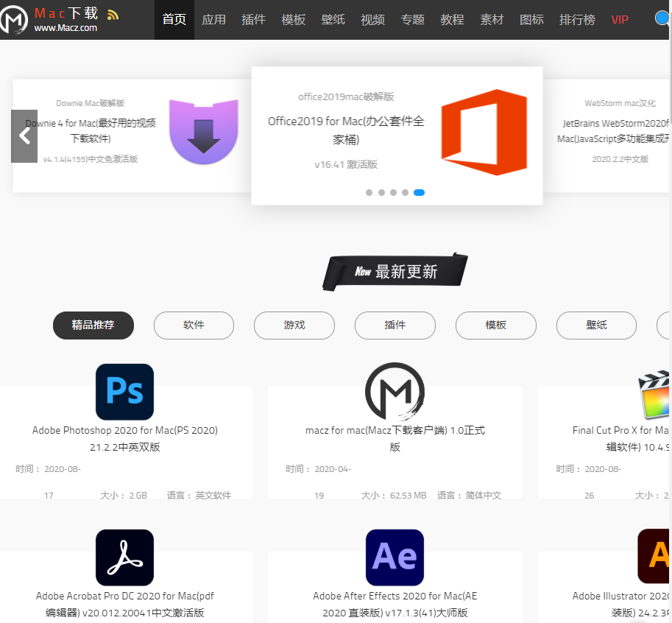672x623 pixels.
Task: Click 语言: 简体中文 label
Action: pyautogui.click(x=469, y=495)
